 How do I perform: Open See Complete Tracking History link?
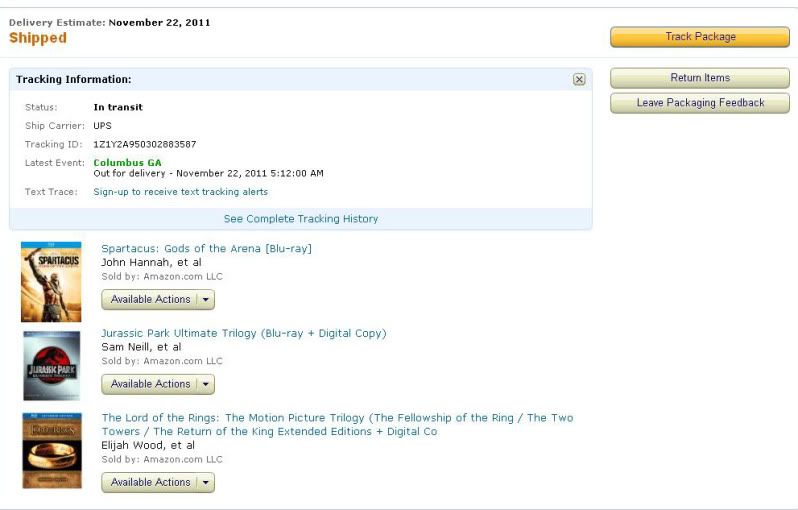(x=301, y=219)
